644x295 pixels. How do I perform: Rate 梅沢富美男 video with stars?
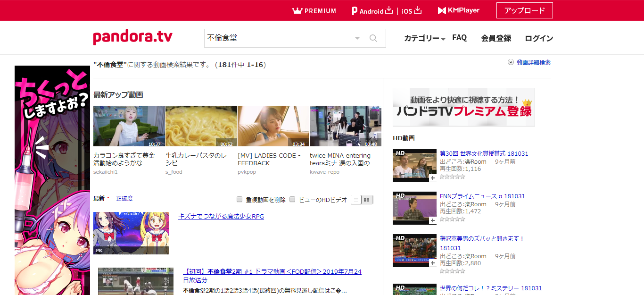pyautogui.click(x=453, y=271)
